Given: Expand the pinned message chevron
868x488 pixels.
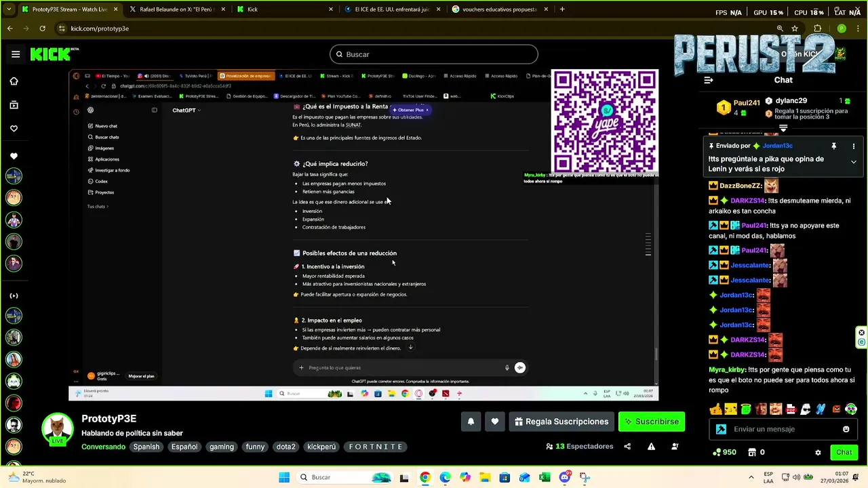Looking at the screenshot, I should 853,162.
